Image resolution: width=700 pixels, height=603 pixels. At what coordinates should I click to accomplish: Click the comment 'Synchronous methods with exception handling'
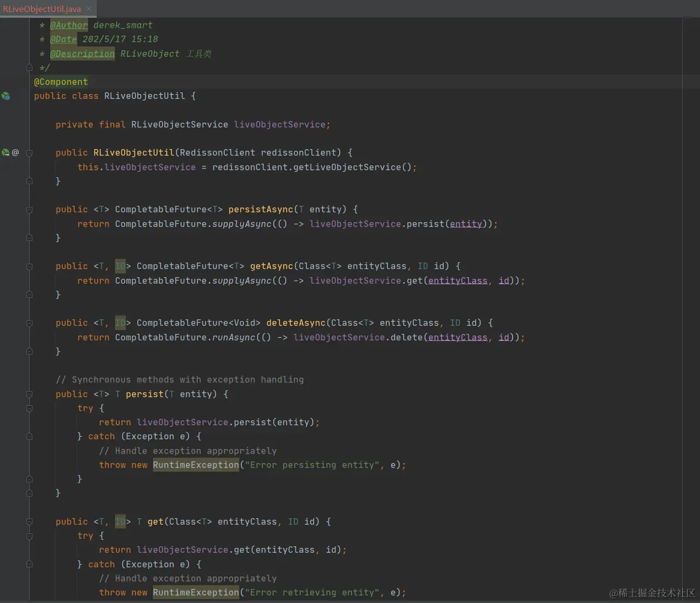(x=179, y=379)
